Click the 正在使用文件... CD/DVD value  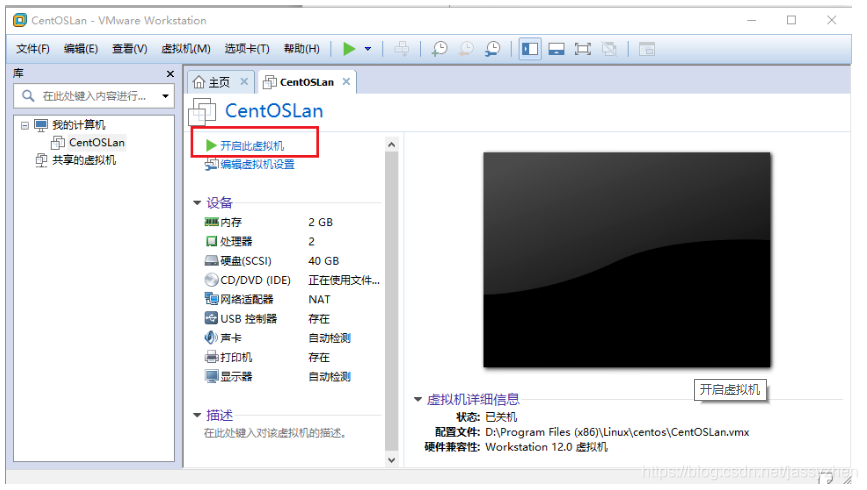pos(344,280)
